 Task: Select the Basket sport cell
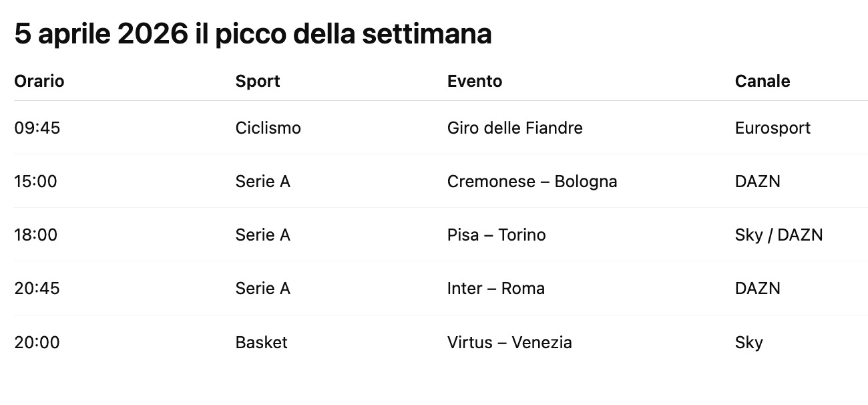pos(262,342)
